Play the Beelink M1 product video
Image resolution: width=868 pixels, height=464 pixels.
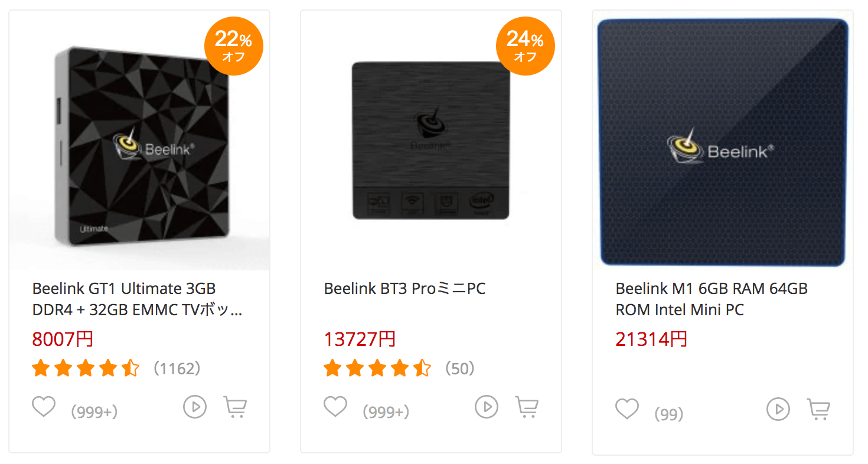(778, 409)
